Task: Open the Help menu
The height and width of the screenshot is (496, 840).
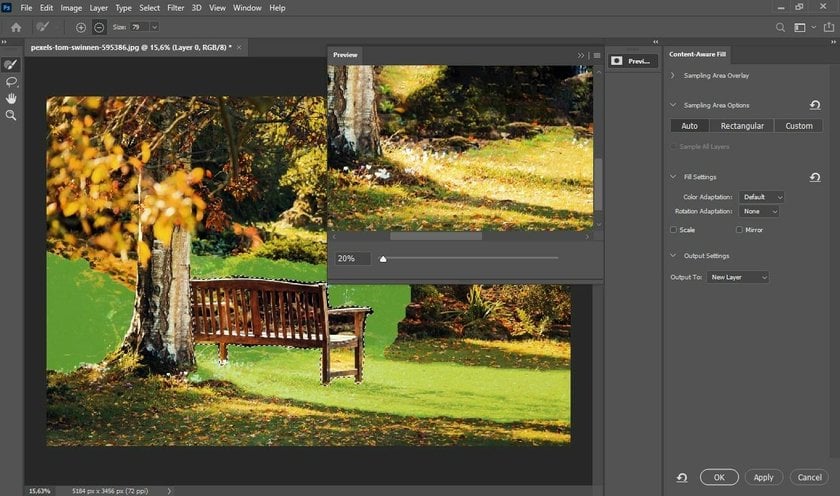Action: pos(277,8)
